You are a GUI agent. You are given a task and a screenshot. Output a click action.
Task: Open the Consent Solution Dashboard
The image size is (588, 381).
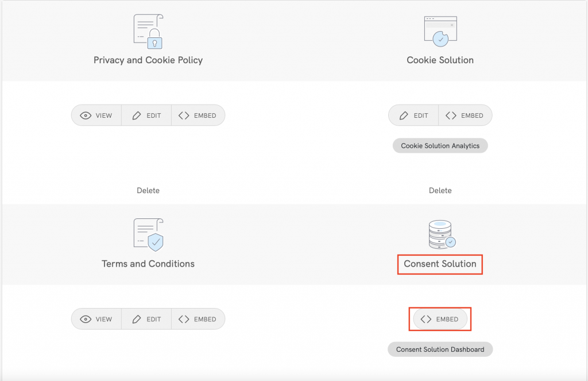pyautogui.click(x=440, y=349)
